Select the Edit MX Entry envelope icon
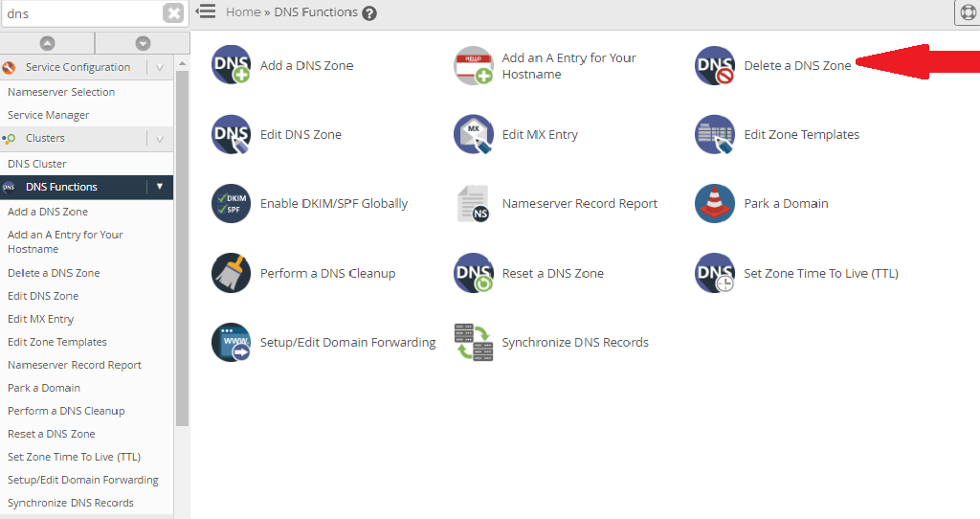The height and width of the screenshot is (519, 980). (473, 135)
